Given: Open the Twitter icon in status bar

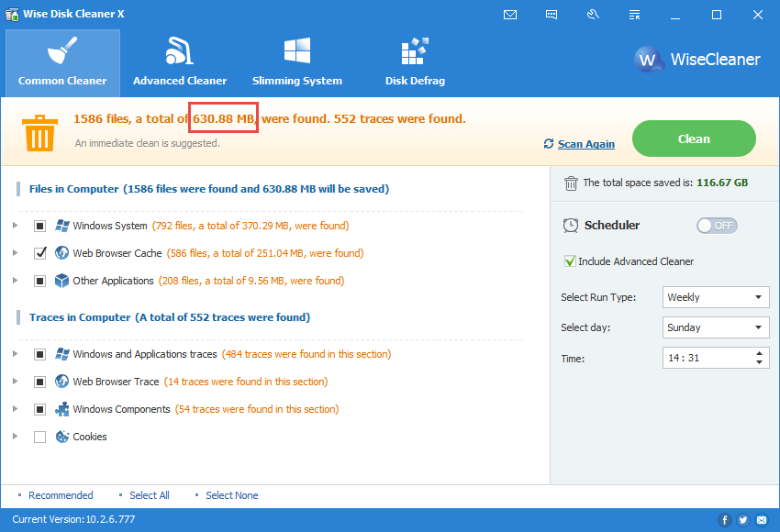Looking at the screenshot, I should click(743, 520).
